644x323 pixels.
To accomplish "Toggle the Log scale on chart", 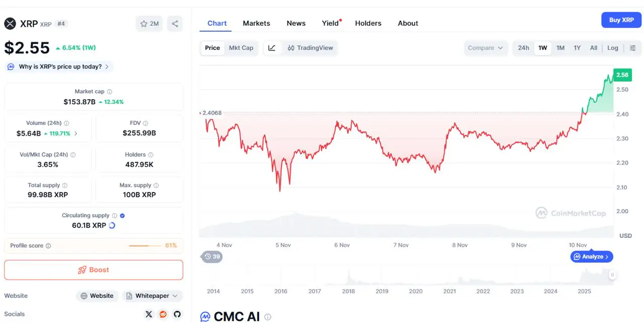I will (x=612, y=48).
